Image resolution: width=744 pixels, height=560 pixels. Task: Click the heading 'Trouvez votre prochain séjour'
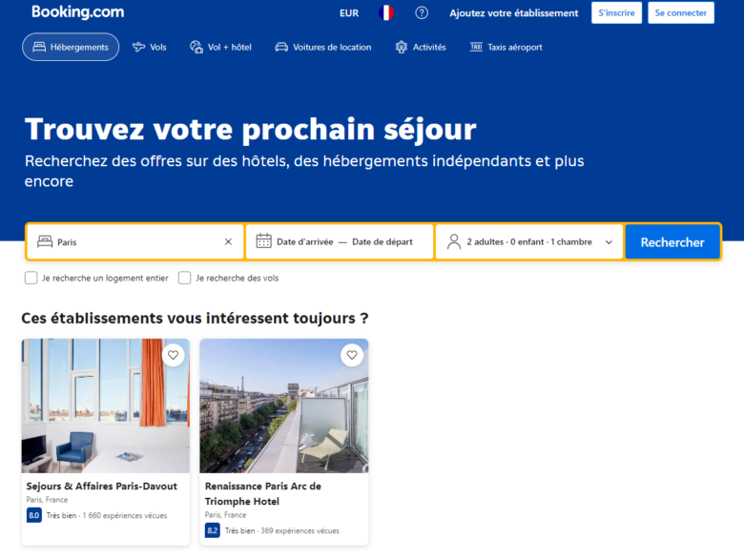pyautogui.click(x=251, y=130)
